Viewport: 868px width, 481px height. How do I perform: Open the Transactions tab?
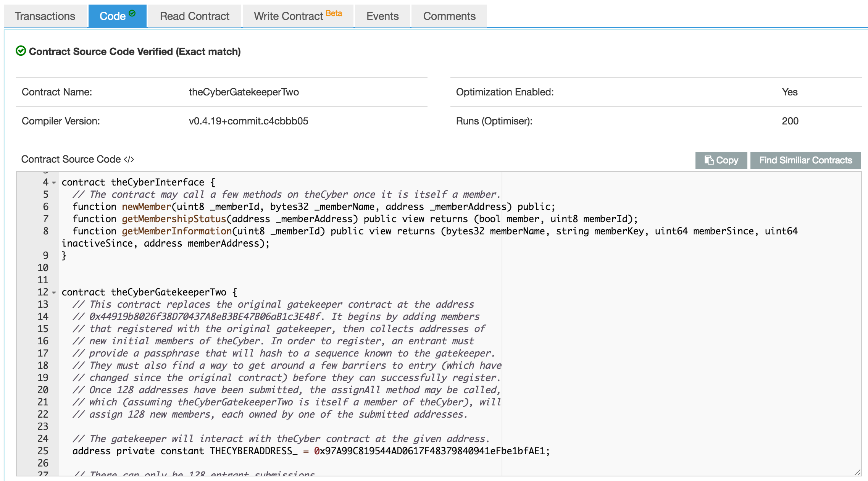(45, 16)
